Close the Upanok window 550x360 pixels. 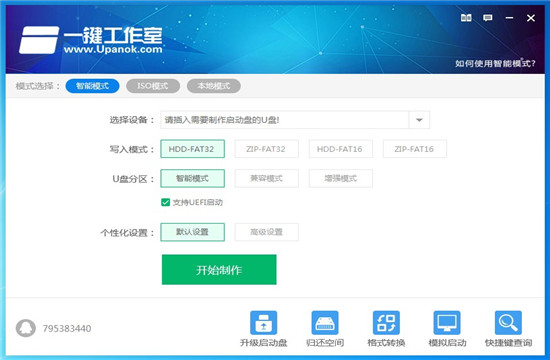coord(531,18)
